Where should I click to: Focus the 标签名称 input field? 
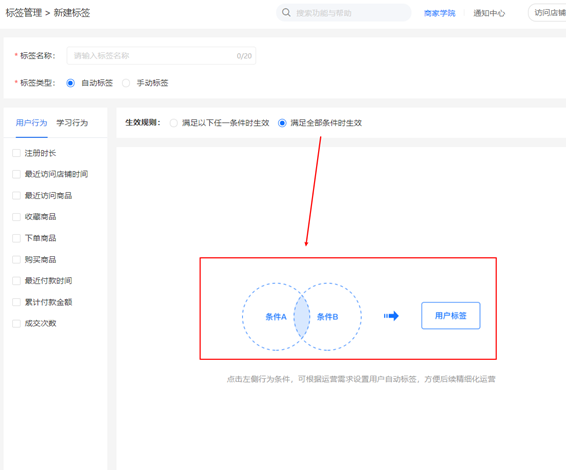[161, 56]
